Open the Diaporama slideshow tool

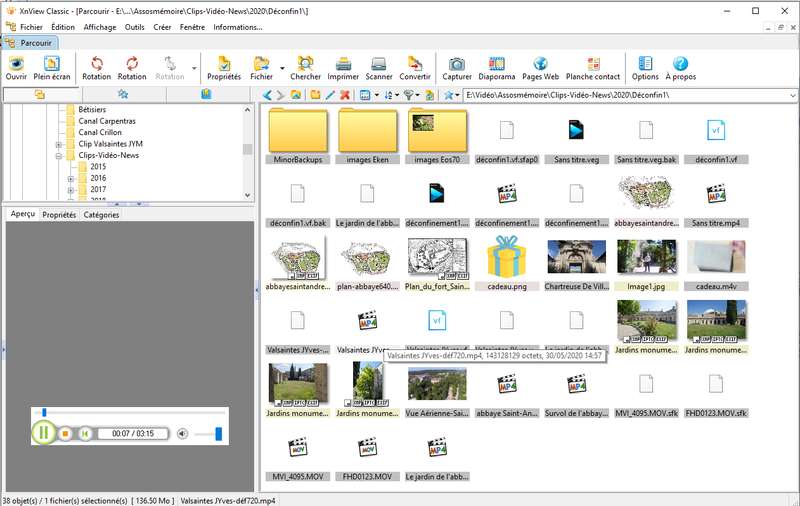[x=496, y=68]
